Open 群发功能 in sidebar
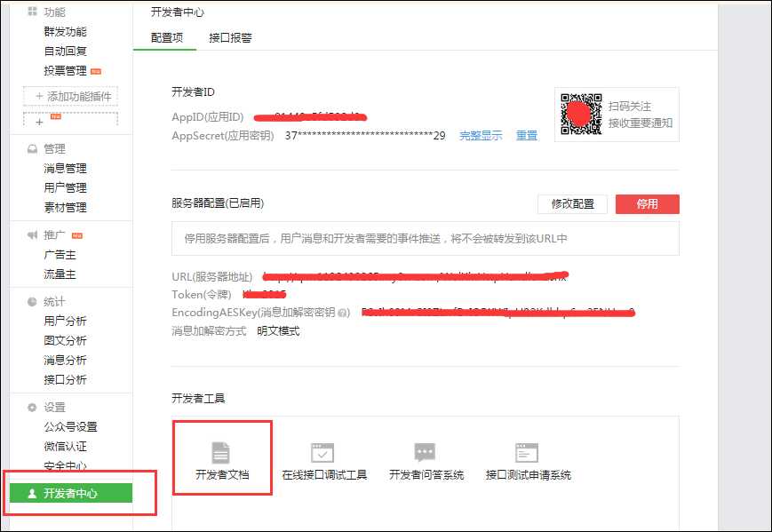The image size is (772, 532). (x=65, y=31)
